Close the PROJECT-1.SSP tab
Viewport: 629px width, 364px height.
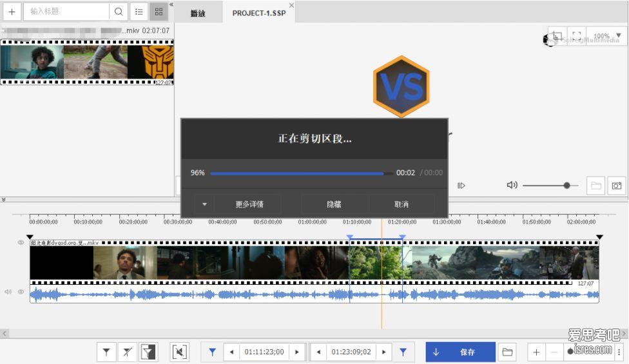[291, 5]
